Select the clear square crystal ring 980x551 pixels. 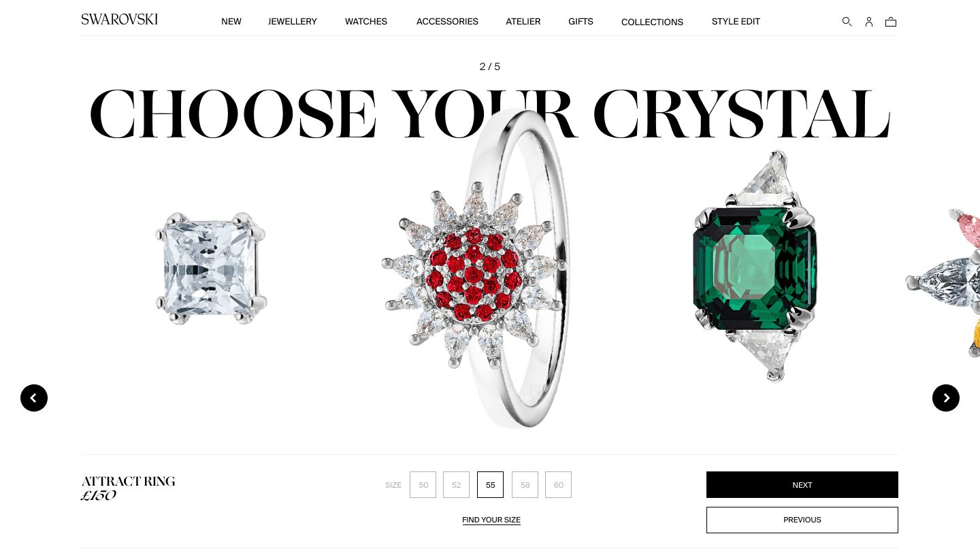point(211,267)
